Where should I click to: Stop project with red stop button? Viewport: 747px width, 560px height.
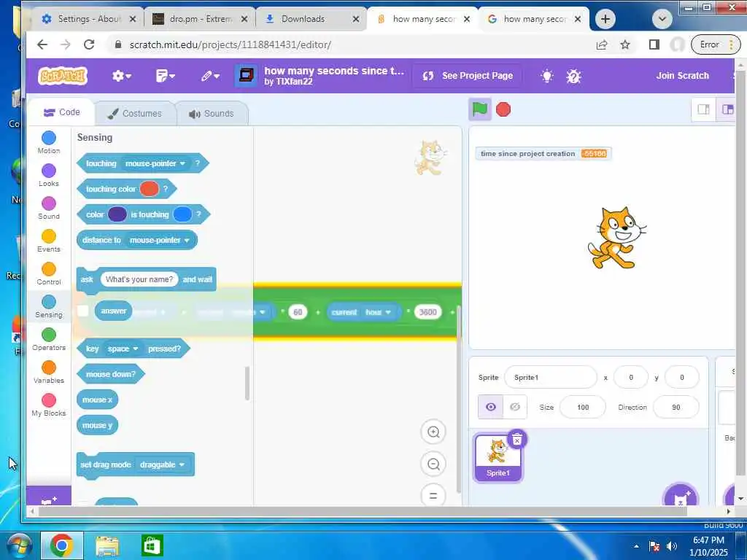(x=503, y=109)
